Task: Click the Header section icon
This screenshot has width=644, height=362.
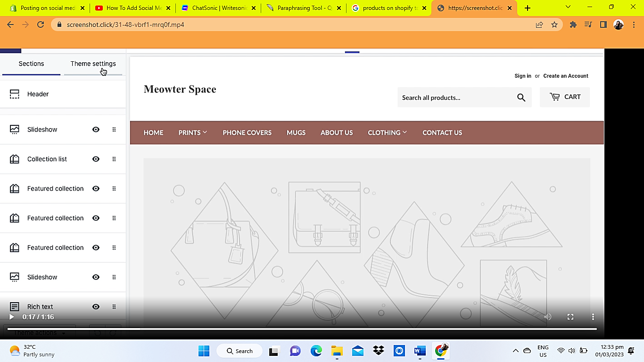Action: click(x=15, y=94)
